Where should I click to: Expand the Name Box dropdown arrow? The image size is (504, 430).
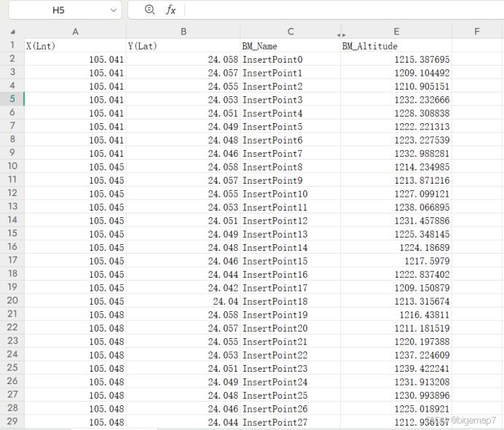(113, 10)
